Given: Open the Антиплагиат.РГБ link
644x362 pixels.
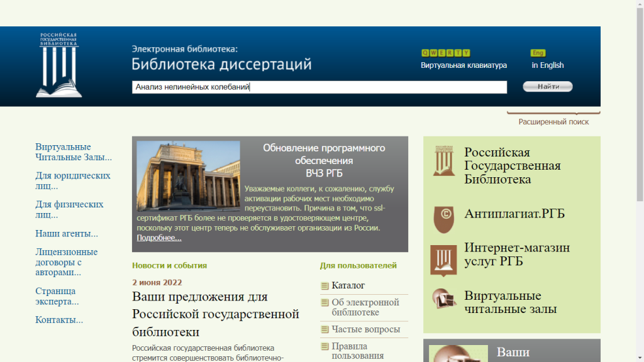Looking at the screenshot, I should pos(514,214).
